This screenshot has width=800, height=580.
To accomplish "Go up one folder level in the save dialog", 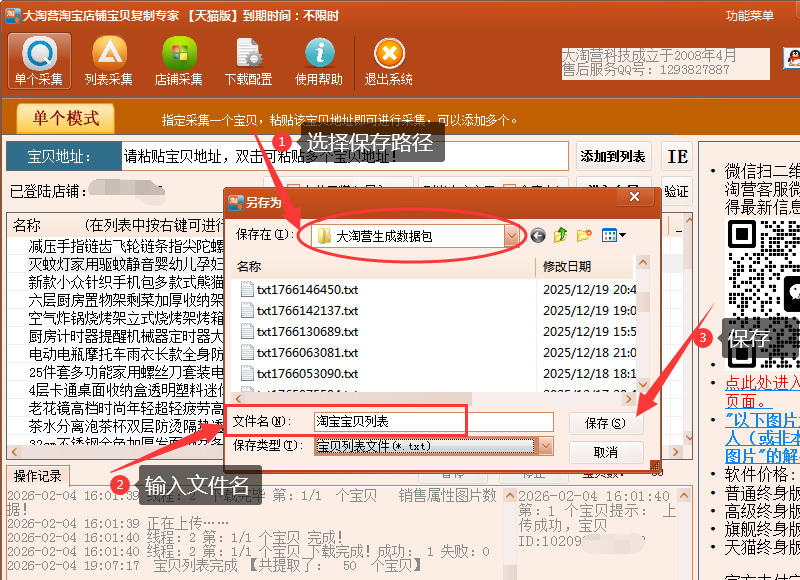I will pos(561,236).
